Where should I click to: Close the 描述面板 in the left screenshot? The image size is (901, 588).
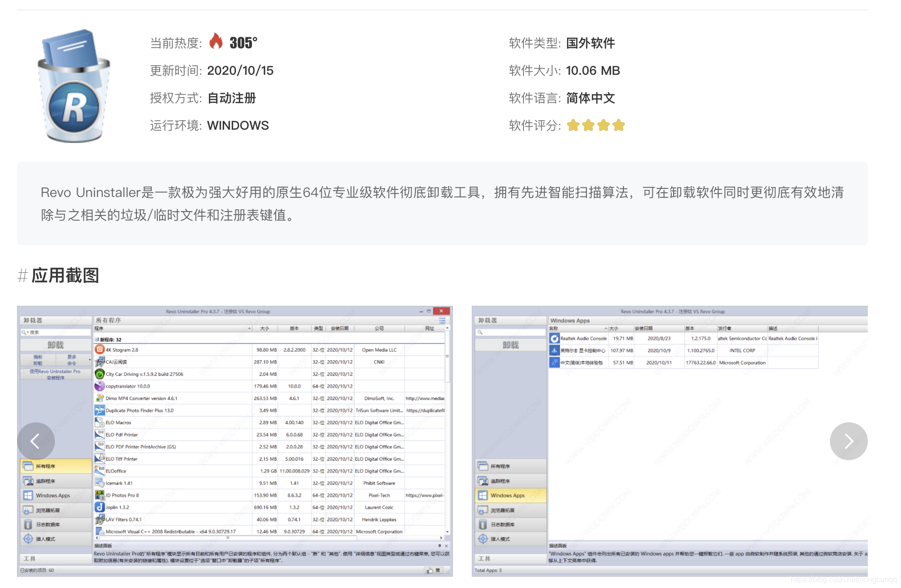(446, 546)
